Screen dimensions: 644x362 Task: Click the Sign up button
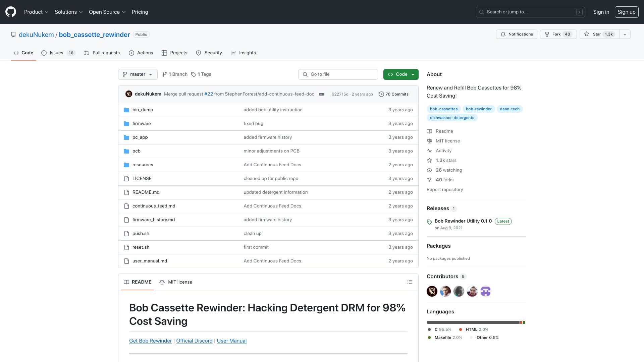point(627,12)
